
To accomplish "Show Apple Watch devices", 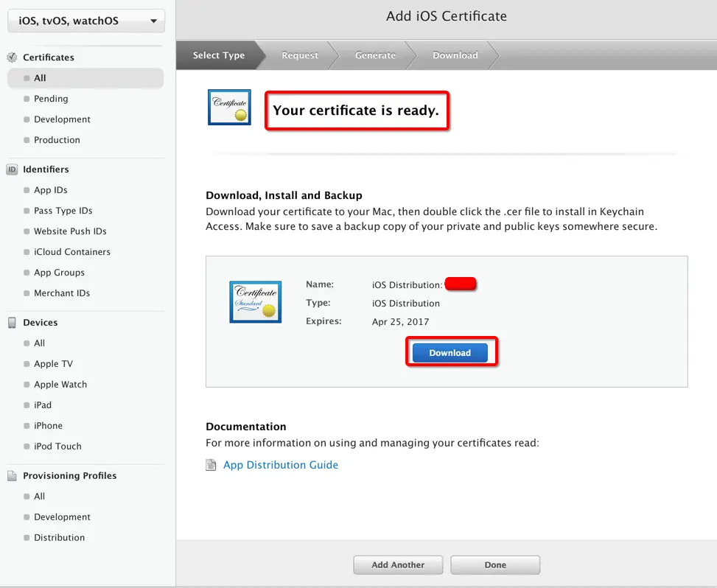I will coord(60,385).
